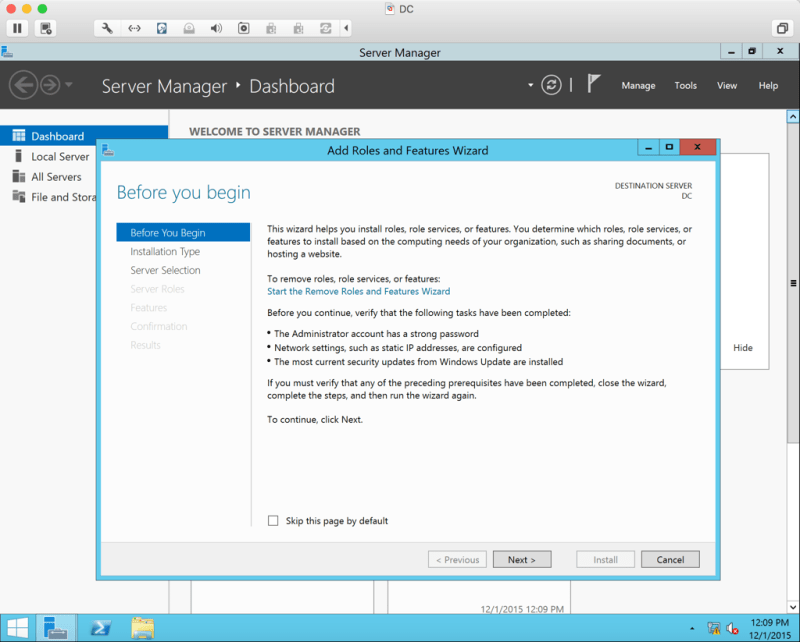This screenshot has width=800, height=642.
Task: Click the Next button
Action: tap(521, 560)
